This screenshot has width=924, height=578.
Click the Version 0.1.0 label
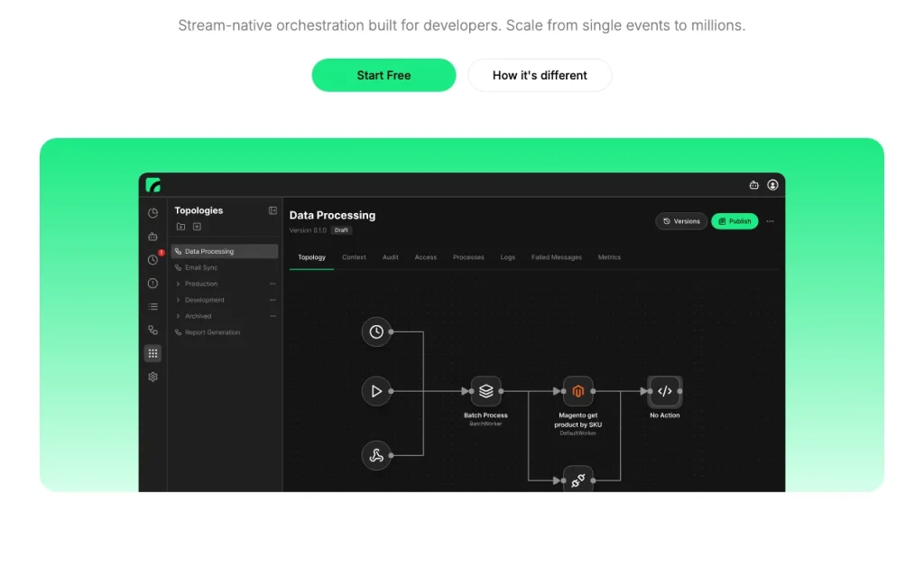pyautogui.click(x=308, y=230)
